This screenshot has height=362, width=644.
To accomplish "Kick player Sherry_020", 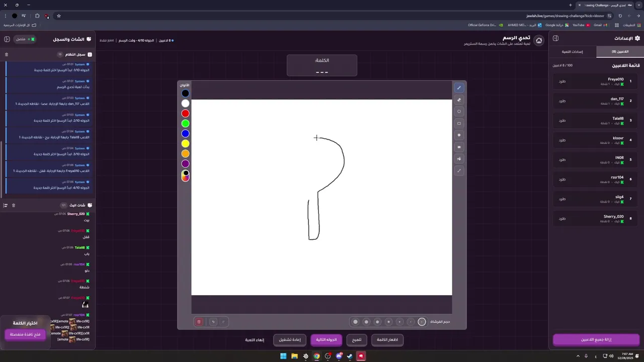I will pos(562,218).
